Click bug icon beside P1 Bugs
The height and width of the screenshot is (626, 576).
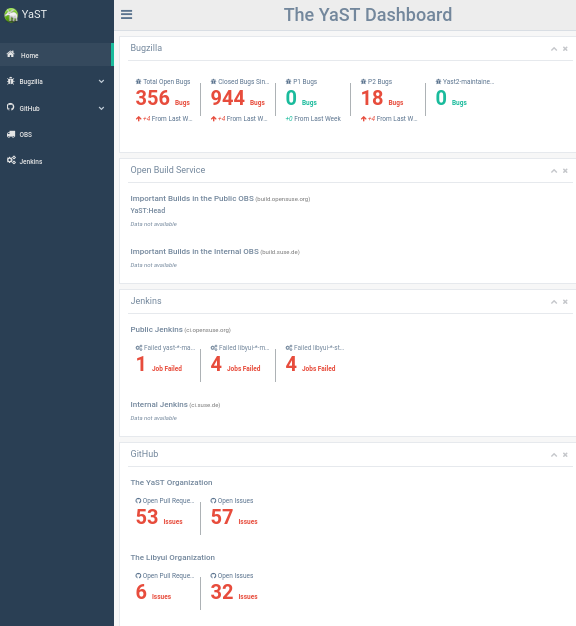click(289, 81)
